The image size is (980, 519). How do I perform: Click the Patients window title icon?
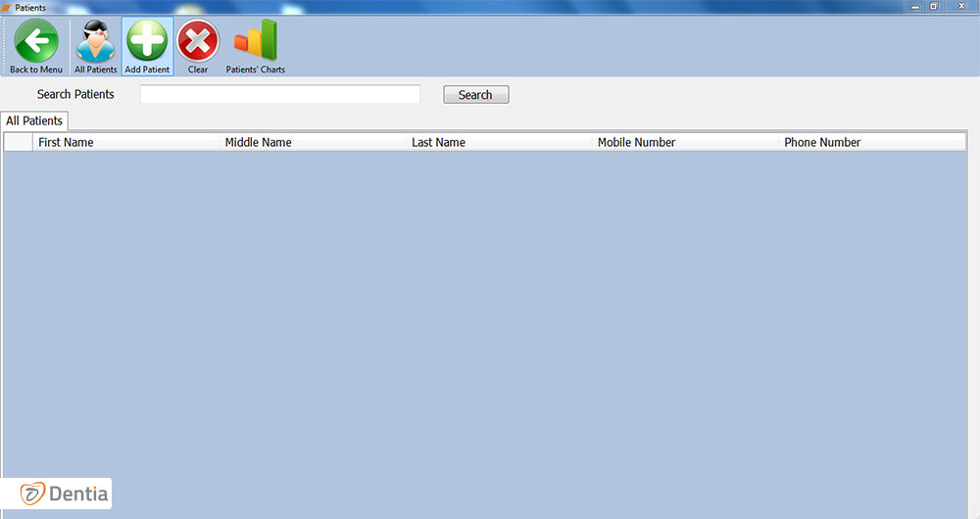pos(7,7)
